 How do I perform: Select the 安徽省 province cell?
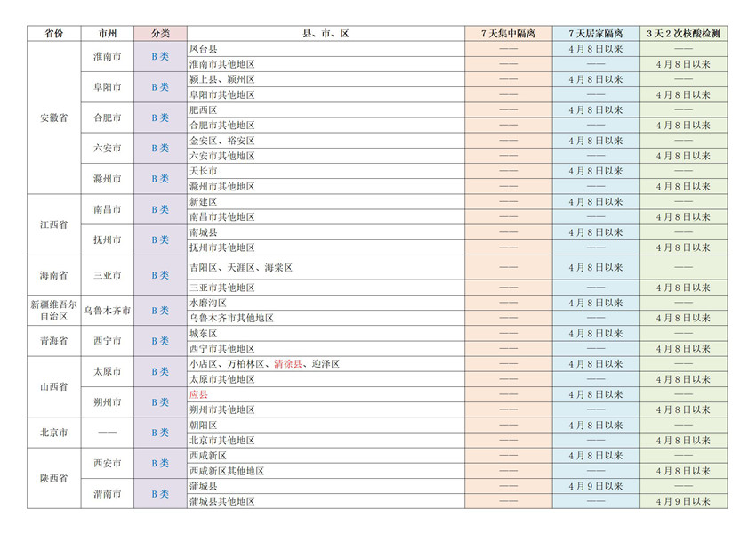click(53, 118)
